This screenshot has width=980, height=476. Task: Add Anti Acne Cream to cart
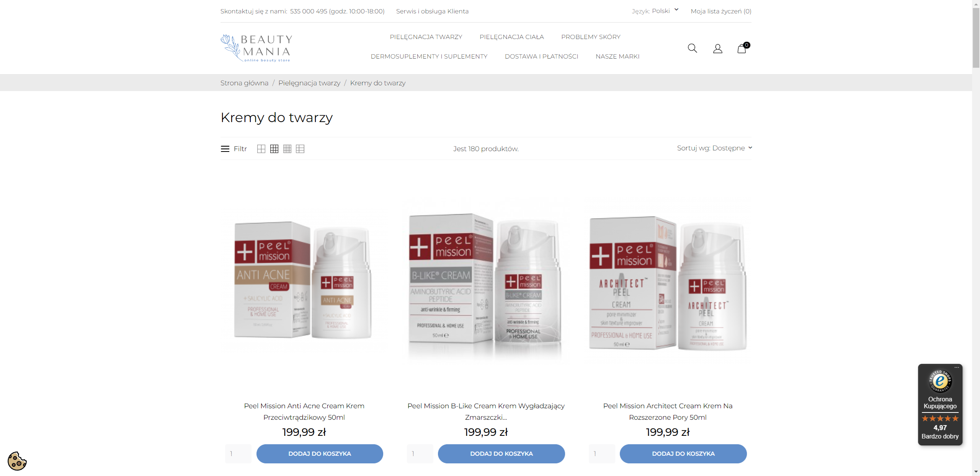(319, 453)
